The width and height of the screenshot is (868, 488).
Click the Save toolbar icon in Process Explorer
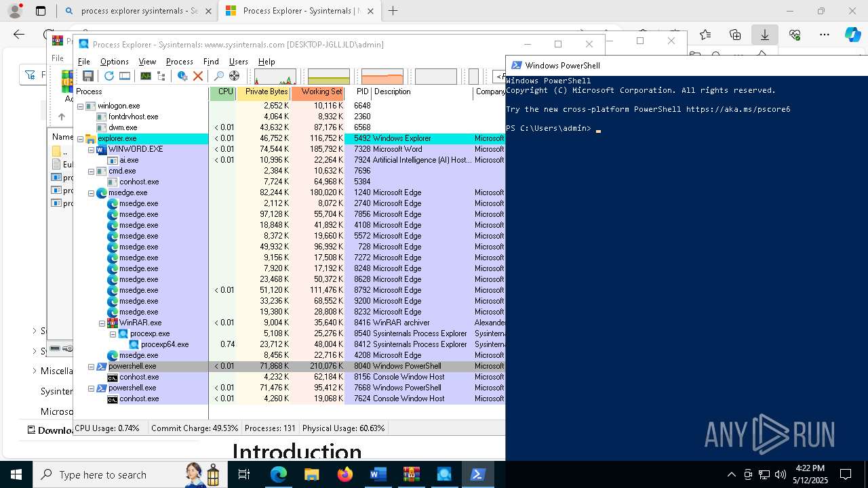point(88,76)
